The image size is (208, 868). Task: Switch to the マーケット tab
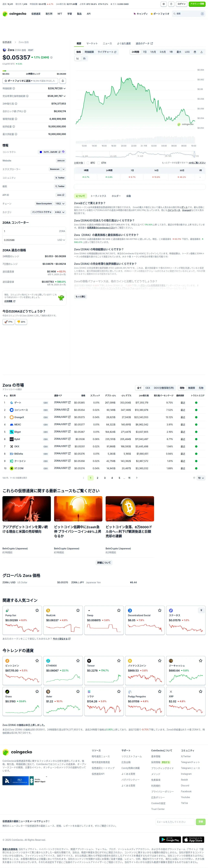(x=92, y=43)
